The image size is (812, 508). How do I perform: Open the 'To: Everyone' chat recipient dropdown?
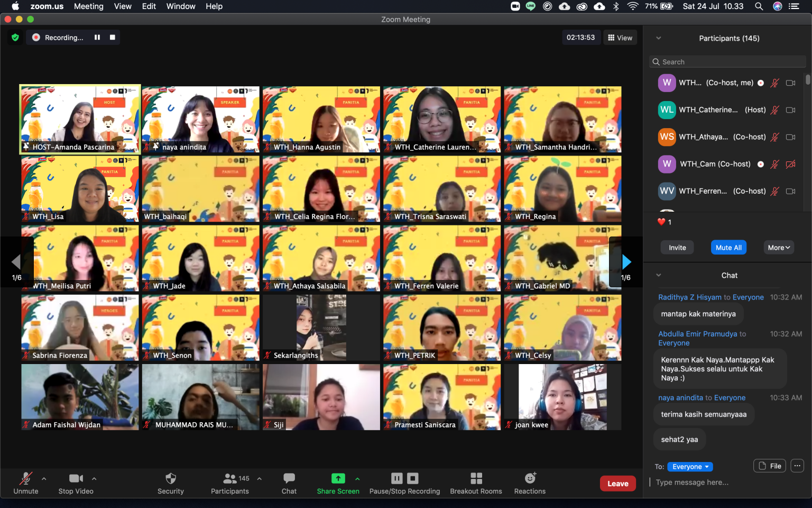pyautogui.click(x=690, y=466)
